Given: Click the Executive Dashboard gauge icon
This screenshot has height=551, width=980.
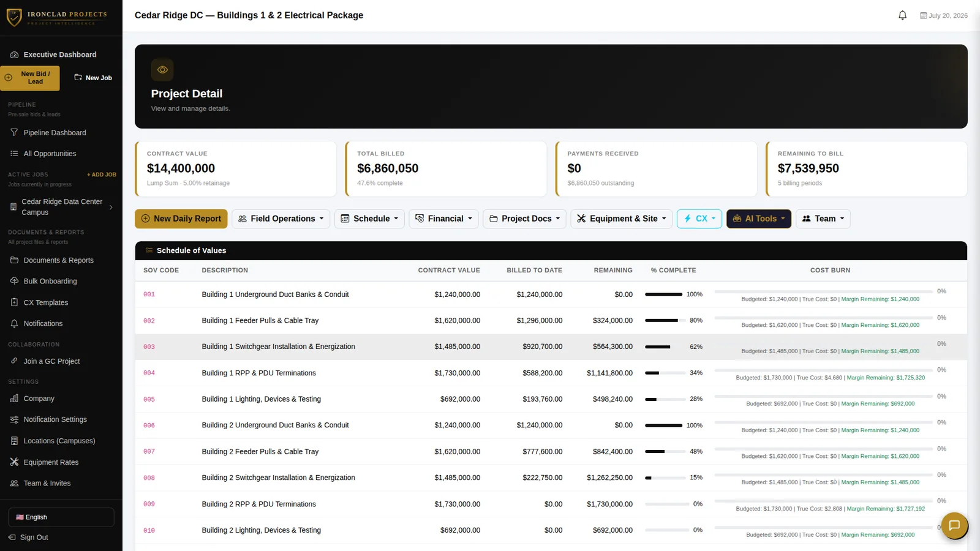Looking at the screenshot, I should coord(14,54).
